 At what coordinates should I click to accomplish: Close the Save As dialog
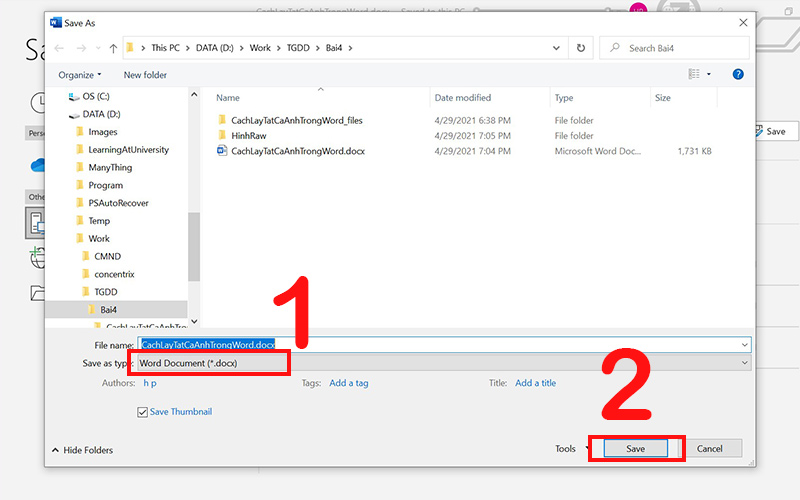743,23
